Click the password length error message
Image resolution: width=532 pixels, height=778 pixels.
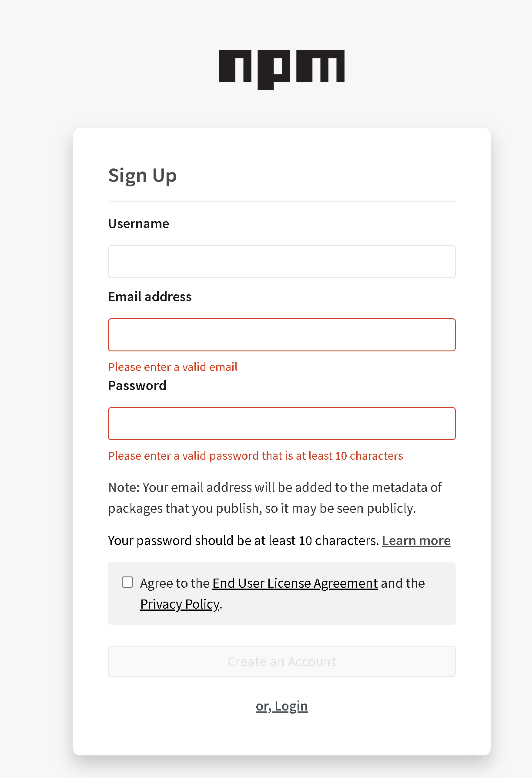(x=256, y=456)
